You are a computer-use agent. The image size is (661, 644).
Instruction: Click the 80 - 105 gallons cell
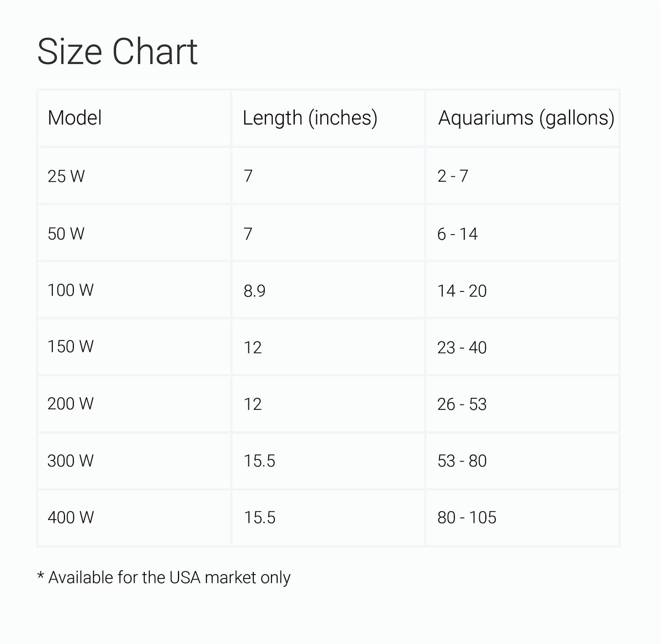[x=467, y=518]
